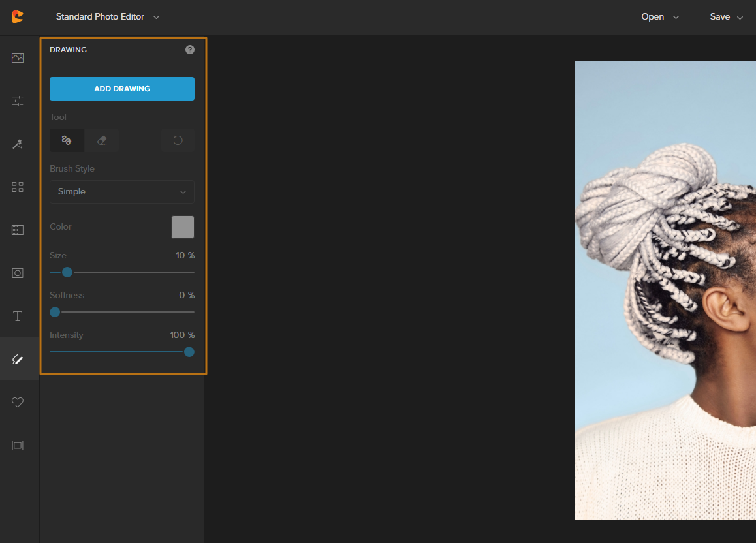Open the Favorites heart sidebar icon

point(18,402)
